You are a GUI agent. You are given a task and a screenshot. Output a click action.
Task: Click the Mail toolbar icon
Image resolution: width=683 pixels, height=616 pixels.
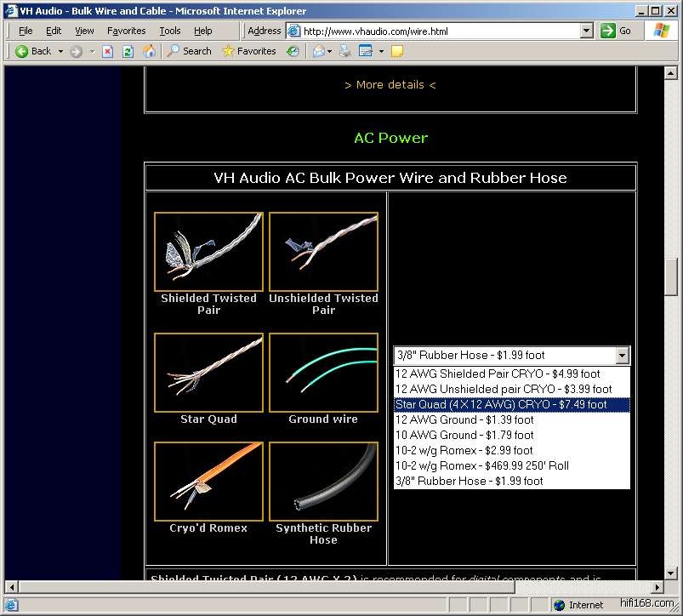point(319,51)
